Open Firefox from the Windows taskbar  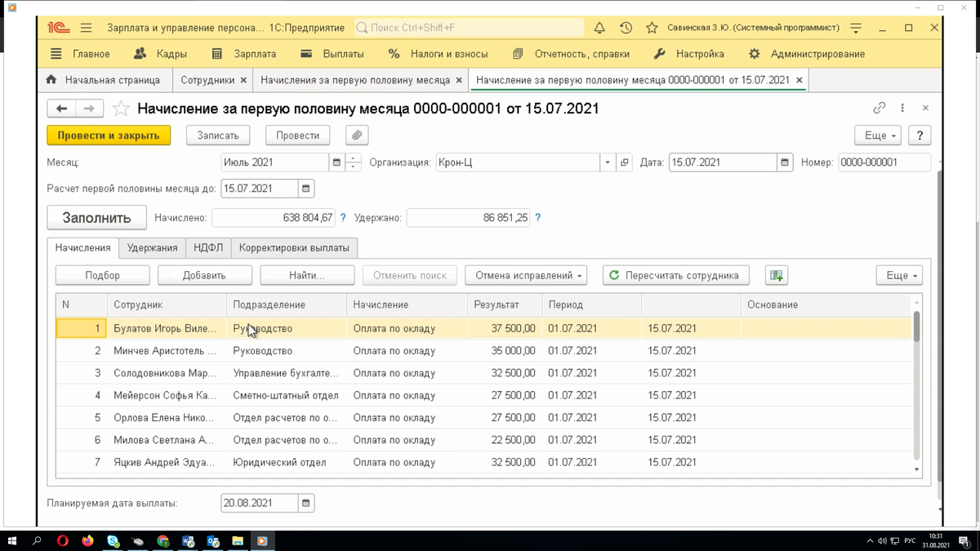click(x=87, y=540)
